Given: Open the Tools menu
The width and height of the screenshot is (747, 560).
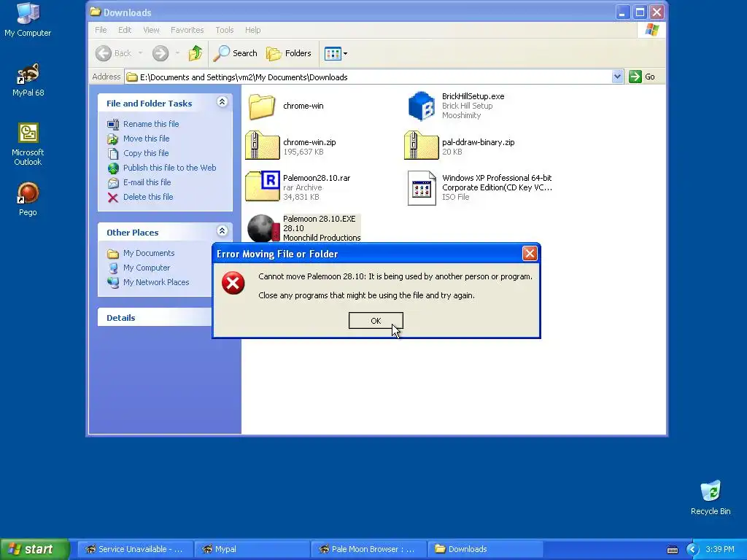Looking at the screenshot, I should 225,30.
